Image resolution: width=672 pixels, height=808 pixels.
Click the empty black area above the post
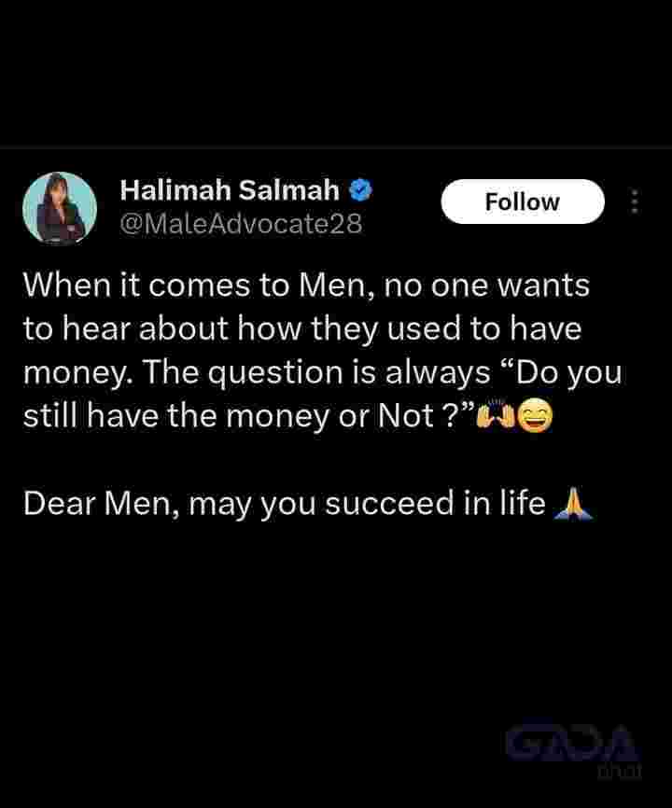[336, 72]
